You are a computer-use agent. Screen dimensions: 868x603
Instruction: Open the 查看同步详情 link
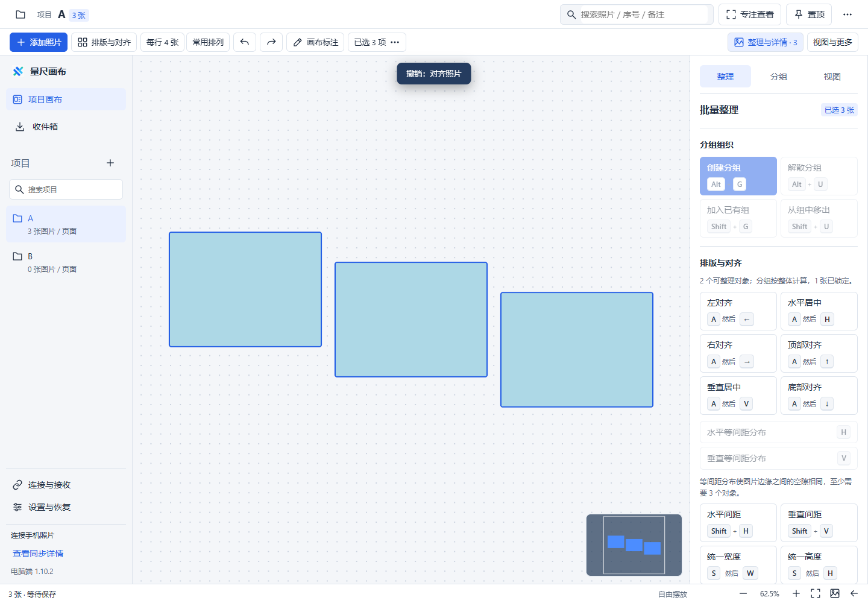pos(38,554)
